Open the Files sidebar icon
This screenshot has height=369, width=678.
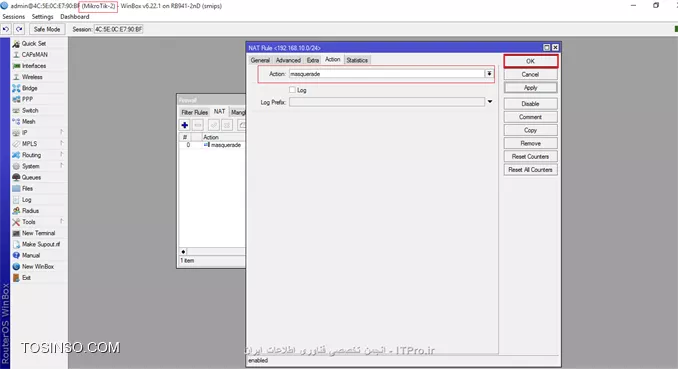(x=16, y=189)
